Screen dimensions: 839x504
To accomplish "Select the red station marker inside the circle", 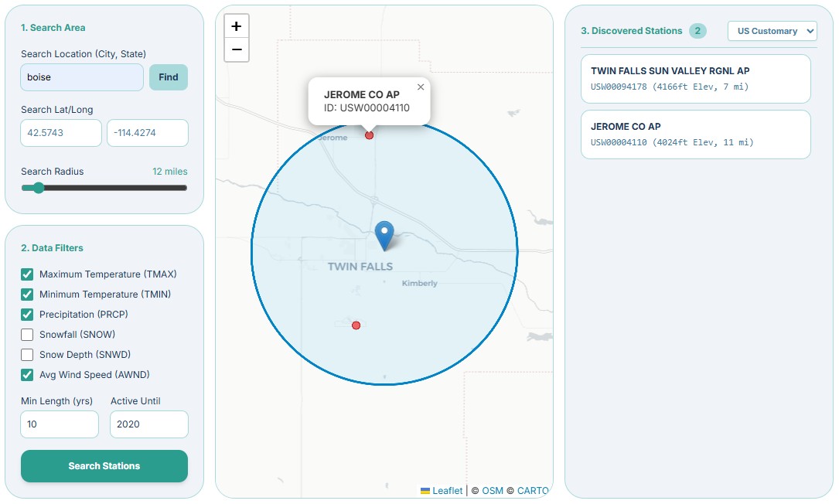I will click(356, 325).
